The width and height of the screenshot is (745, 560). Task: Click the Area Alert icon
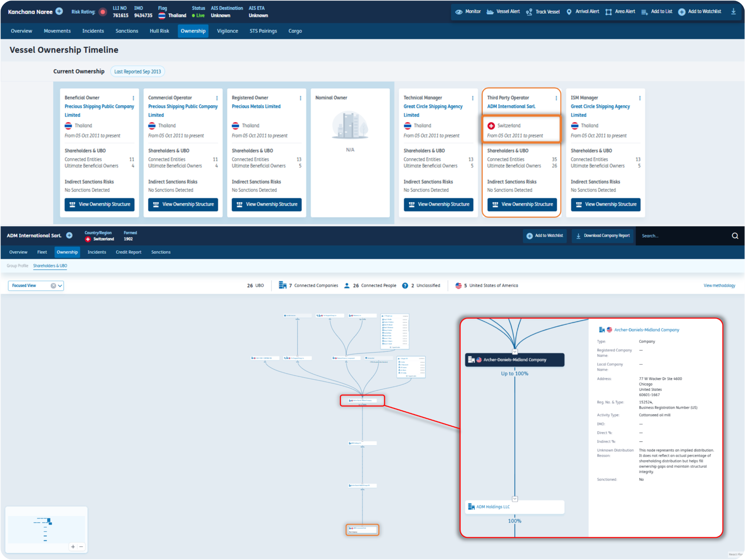click(608, 12)
